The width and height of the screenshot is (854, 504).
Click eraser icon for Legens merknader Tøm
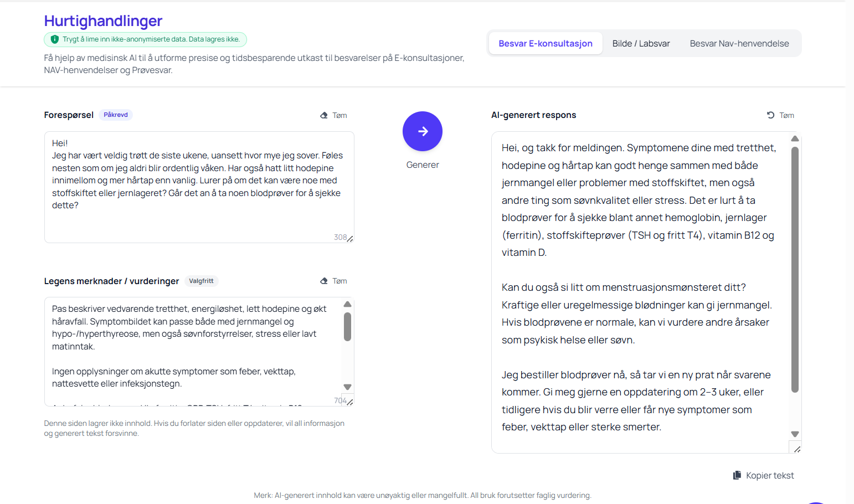point(324,281)
